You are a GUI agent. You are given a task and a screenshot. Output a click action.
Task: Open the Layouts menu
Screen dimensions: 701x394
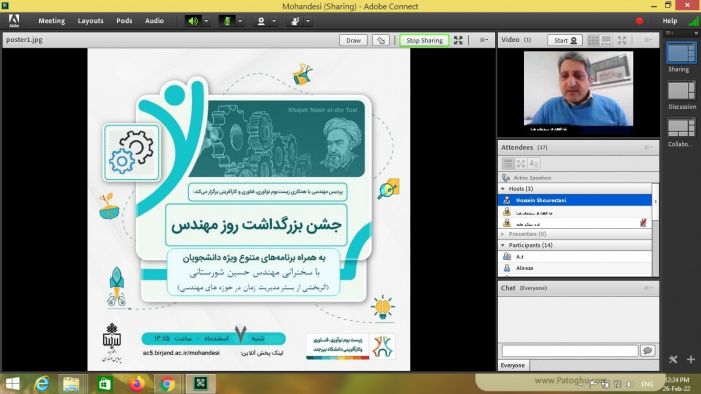pyautogui.click(x=90, y=21)
